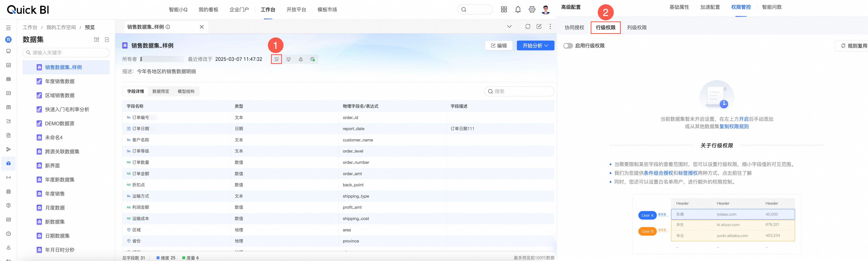
Task: Open the apps grid icon
Action: (x=504, y=10)
